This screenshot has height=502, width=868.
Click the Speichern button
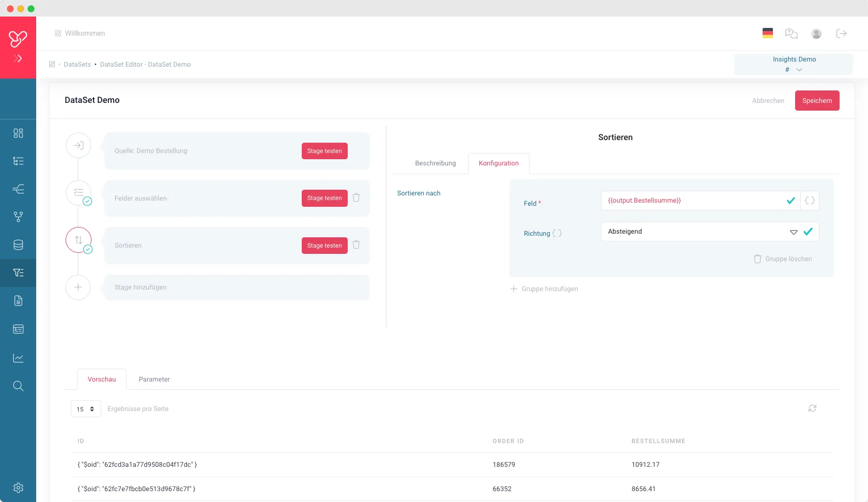click(817, 101)
